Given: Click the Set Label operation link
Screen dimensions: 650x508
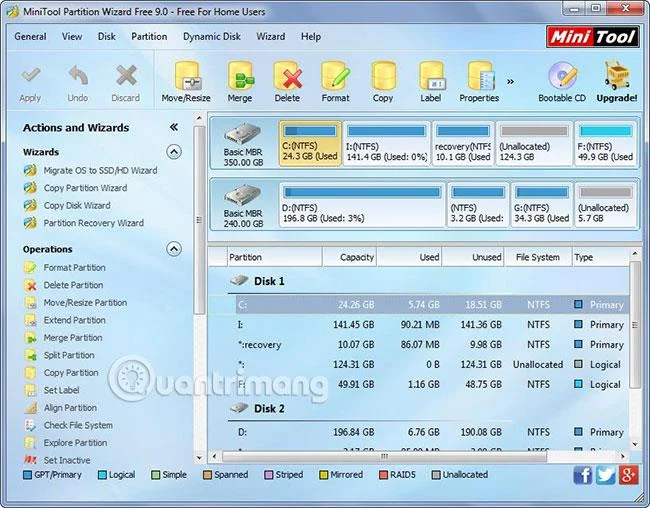Looking at the screenshot, I should (61, 390).
